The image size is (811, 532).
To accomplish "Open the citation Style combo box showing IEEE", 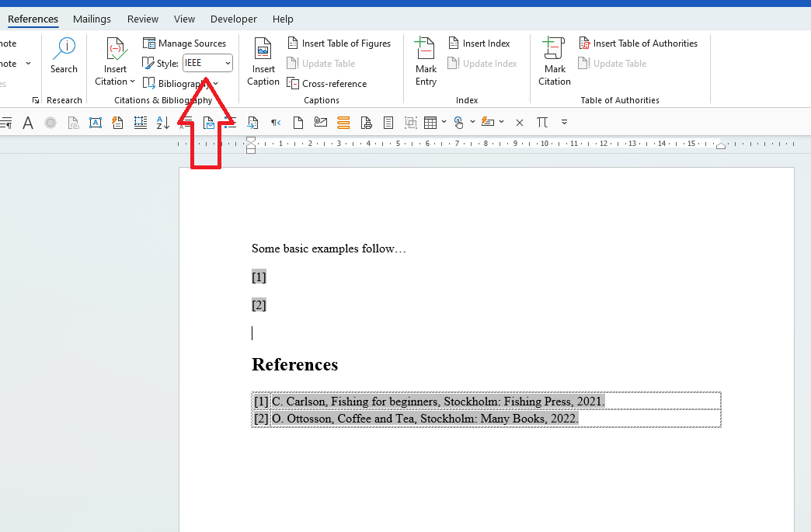I will 207,63.
